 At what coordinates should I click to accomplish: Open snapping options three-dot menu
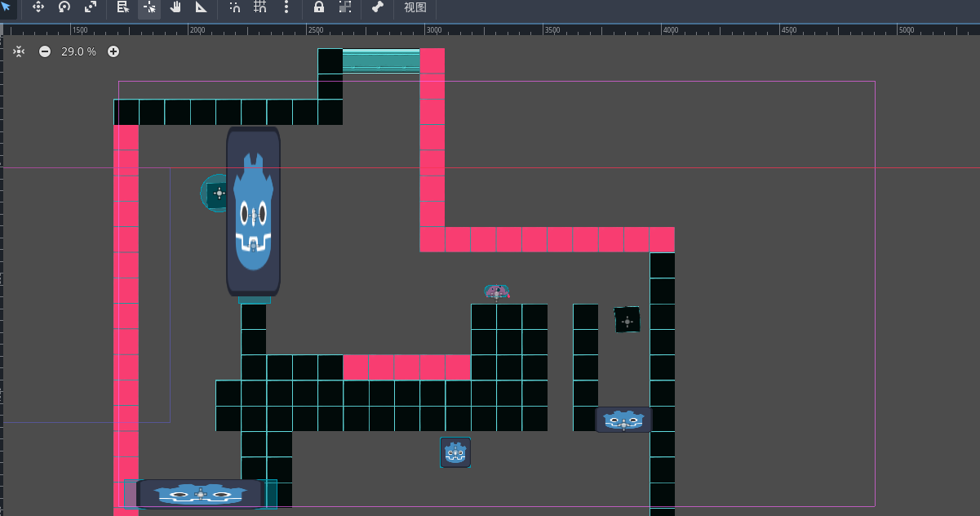click(286, 7)
